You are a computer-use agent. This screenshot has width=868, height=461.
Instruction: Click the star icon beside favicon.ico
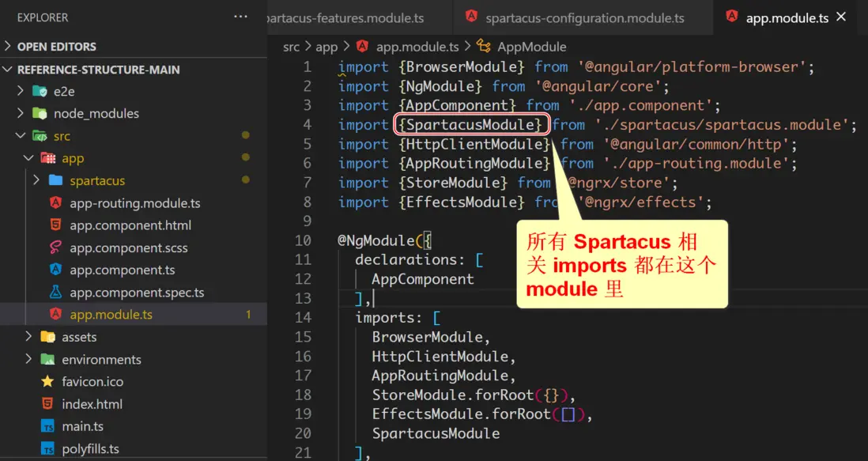click(x=47, y=381)
